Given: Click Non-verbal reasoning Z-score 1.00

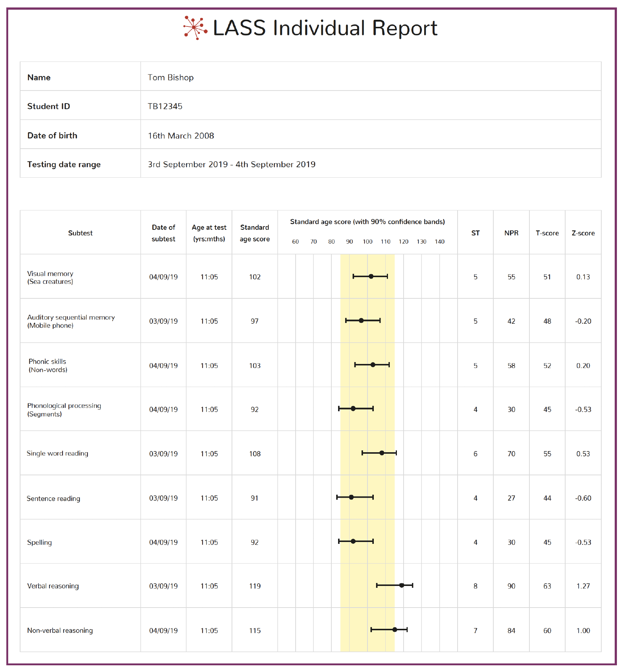Looking at the screenshot, I should coord(583,631).
